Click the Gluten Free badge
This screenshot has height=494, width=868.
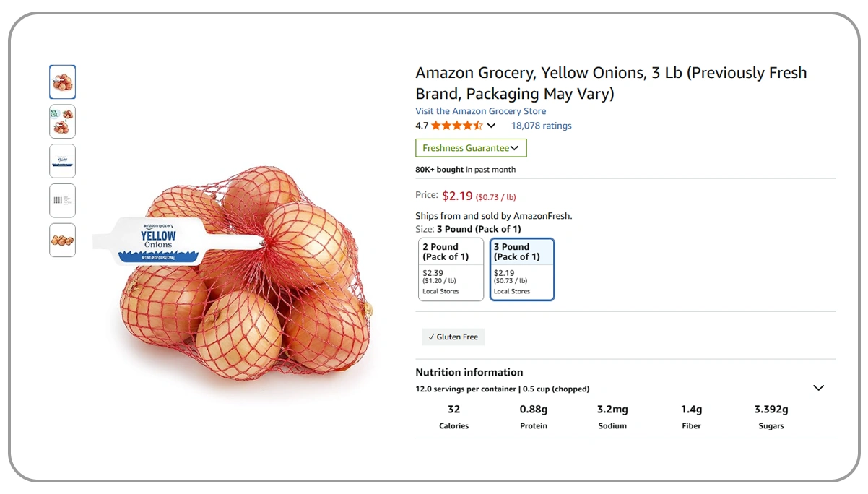pyautogui.click(x=453, y=337)
